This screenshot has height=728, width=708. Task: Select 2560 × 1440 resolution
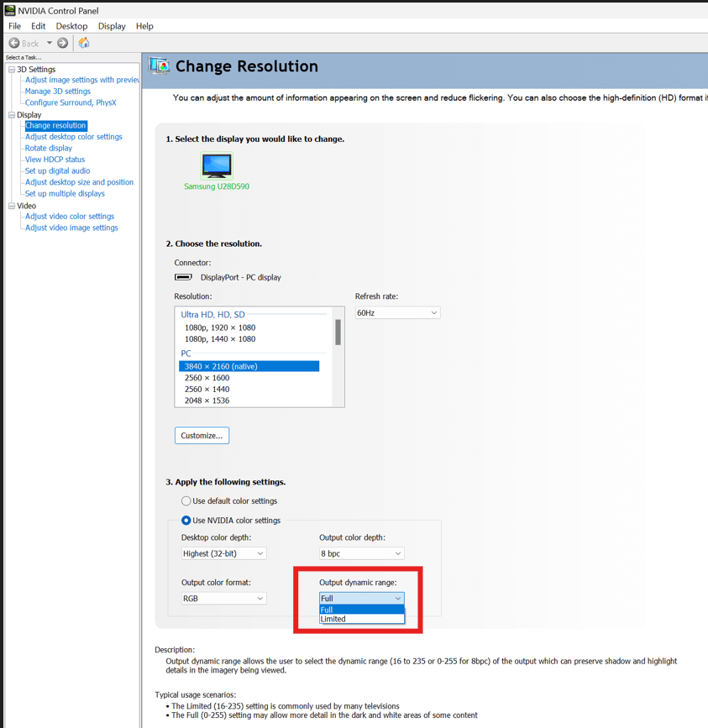coord(207,389)
